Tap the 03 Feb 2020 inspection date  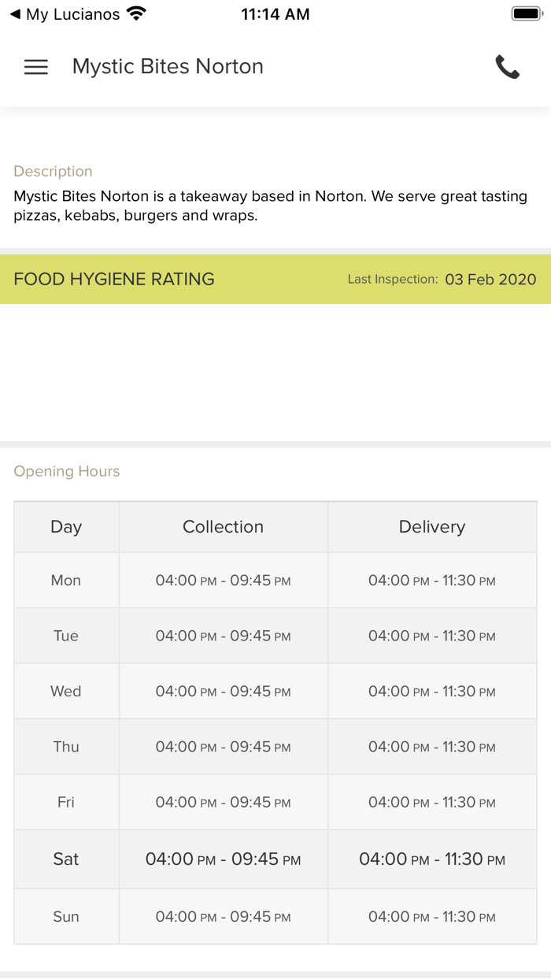(x=490, y=280)
